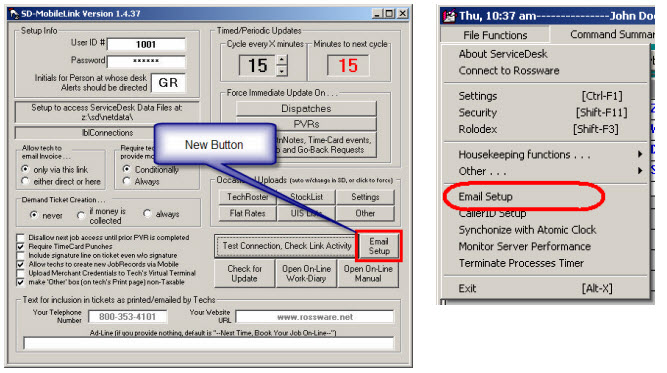Image resolution: width=667 pixels, height=373 pixels.
Task: Click the Your Telephone Number field
Action: coord(127,317)
